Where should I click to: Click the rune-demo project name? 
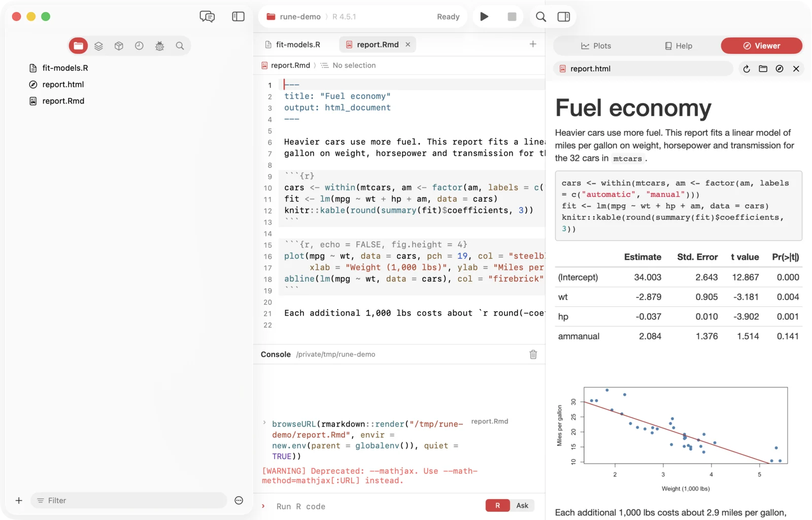click(x=300, y=17)
